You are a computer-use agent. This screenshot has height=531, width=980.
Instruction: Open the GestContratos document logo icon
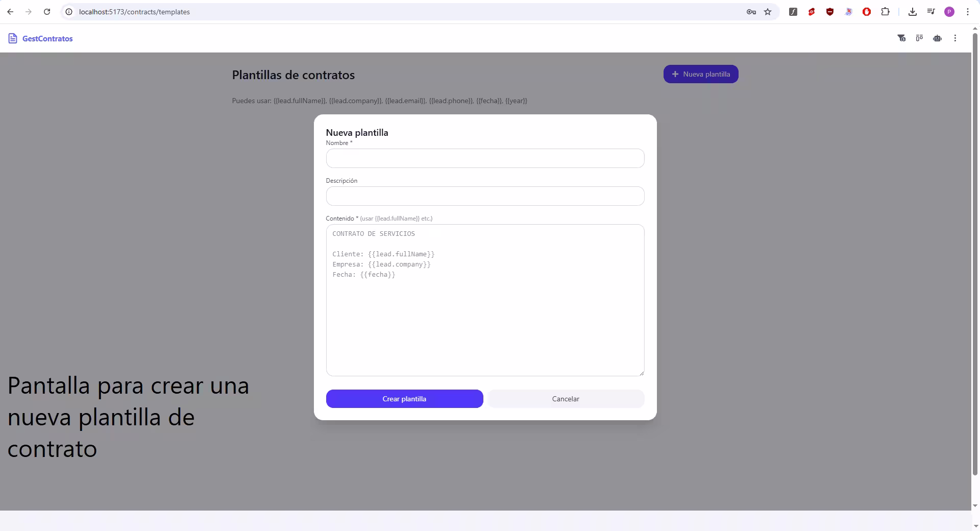pyautogui.click(x=13, y=38)
